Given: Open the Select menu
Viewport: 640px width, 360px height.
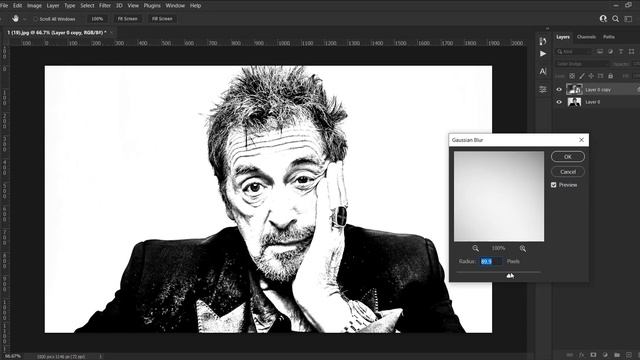Looking at the screenshot, I should coord(87,6).
